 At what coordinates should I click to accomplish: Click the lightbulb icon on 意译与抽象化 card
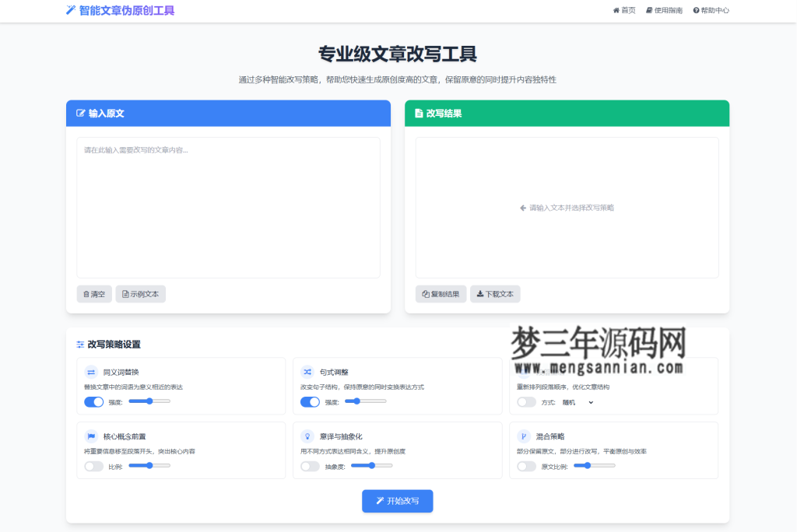pyautogui.click(x=307, y=437)
